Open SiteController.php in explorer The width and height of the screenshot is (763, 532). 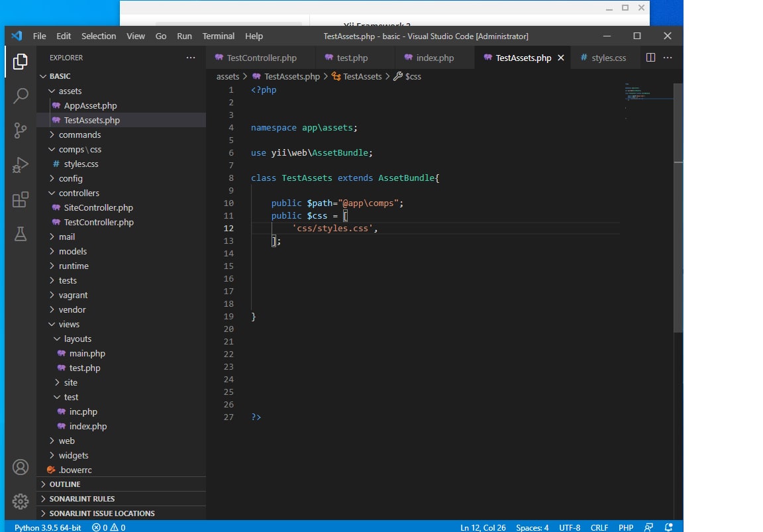(121, 208)
